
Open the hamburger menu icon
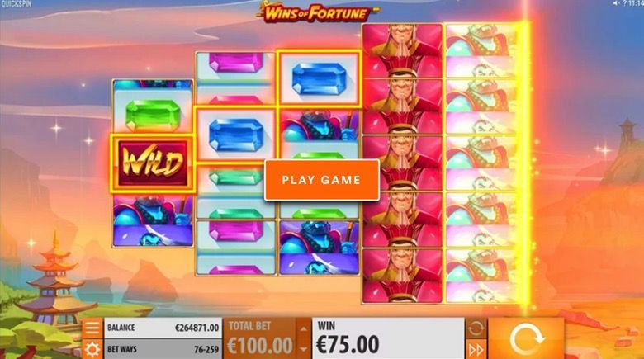92,328
